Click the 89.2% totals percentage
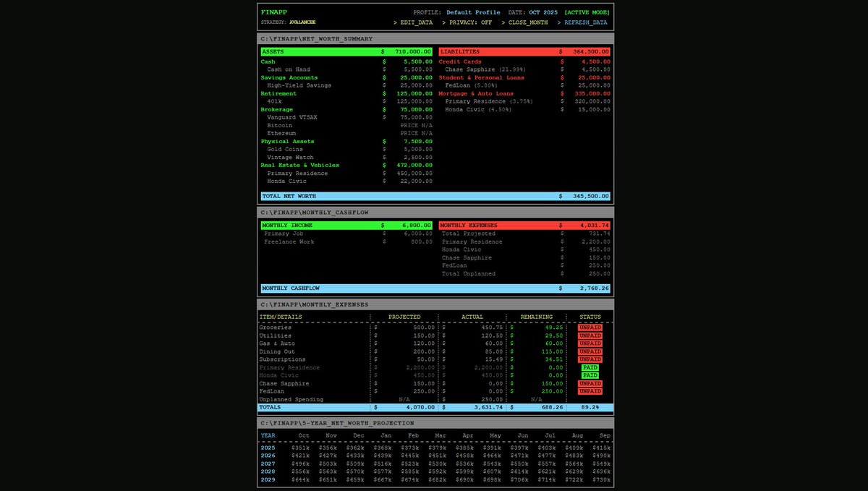Viewport: 868px width, 491px height. click(590, 407)
